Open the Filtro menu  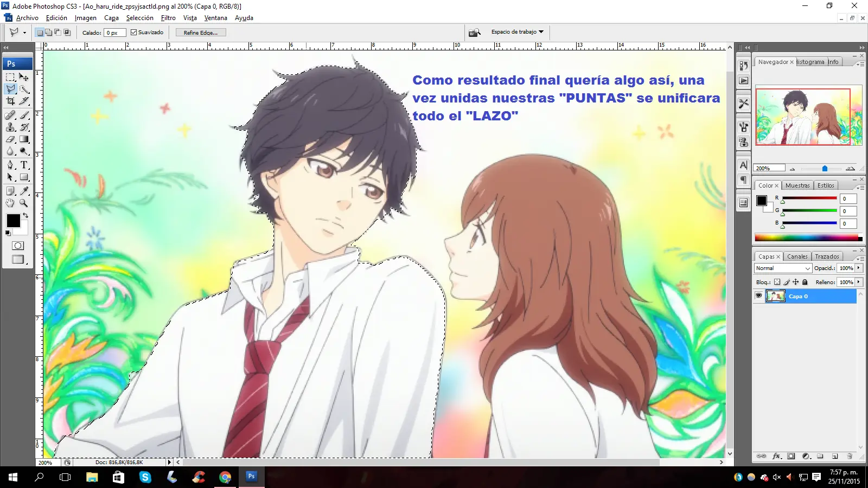coord(168,18)
